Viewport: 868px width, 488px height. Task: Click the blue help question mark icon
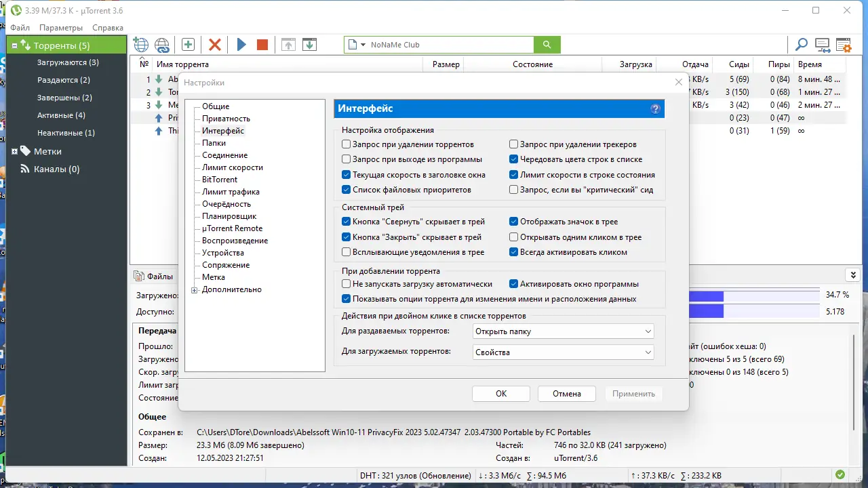click(x=655, y=108)
